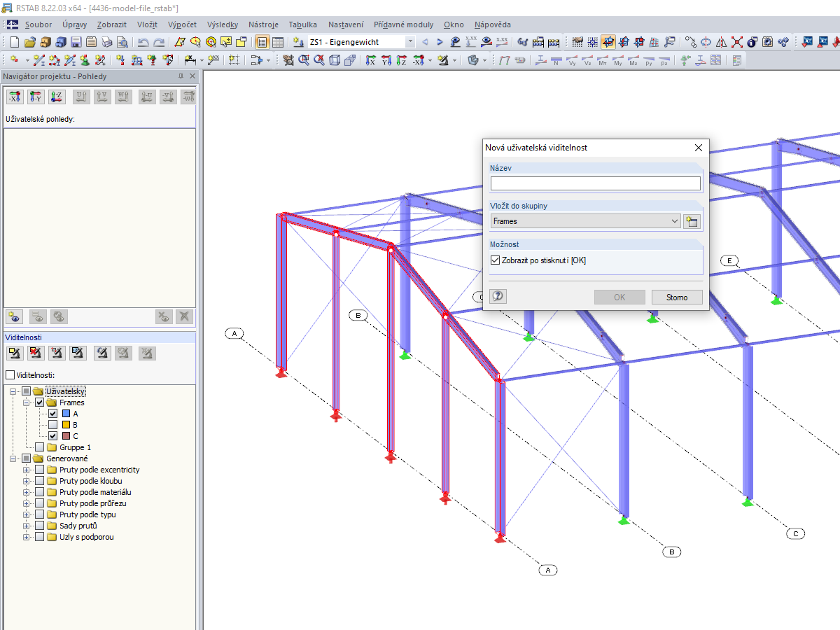
Task: Click yellow color swatch of visibility B
Action: tap(66, 425)
